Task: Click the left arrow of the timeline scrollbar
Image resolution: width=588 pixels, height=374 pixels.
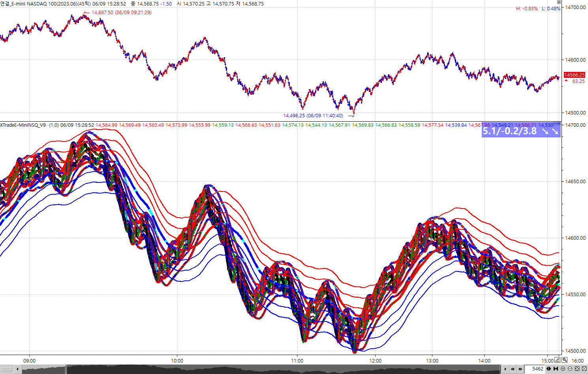Action: 17,369
